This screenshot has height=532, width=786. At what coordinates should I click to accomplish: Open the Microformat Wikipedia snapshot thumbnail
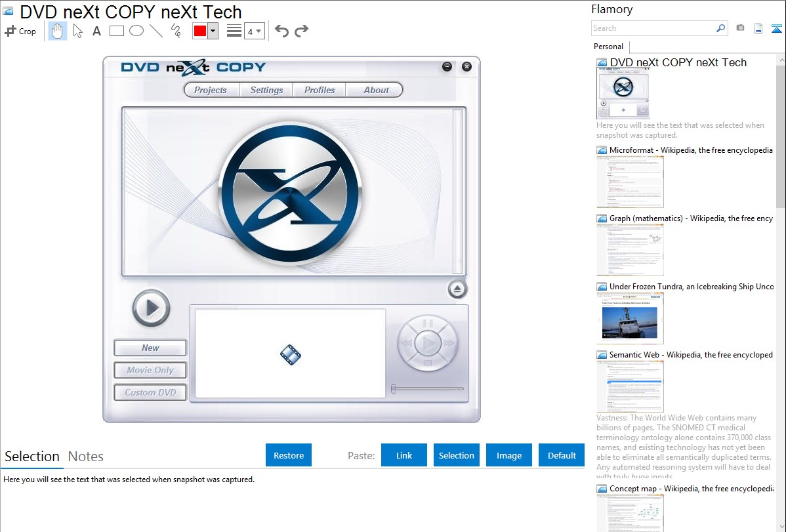pyautogui.click(x=630, y=182)
